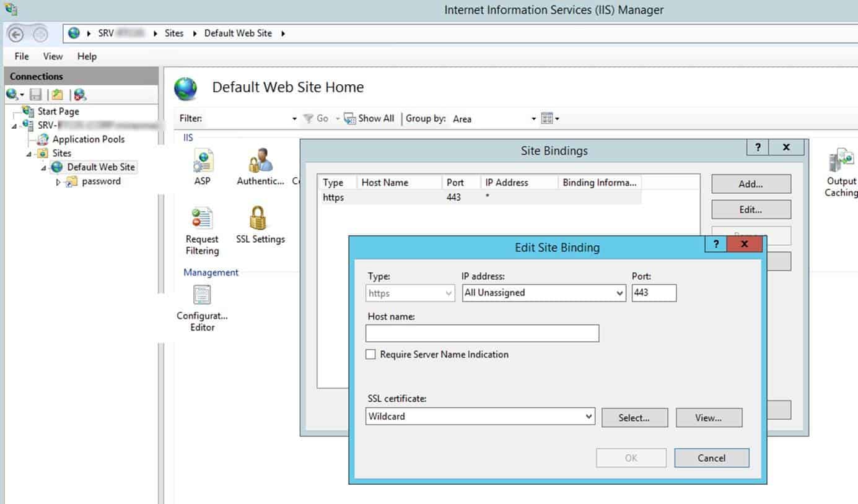Open the Authentication feature icon
The height and width of the screenshot is (504, 858).
pos(261,161)
